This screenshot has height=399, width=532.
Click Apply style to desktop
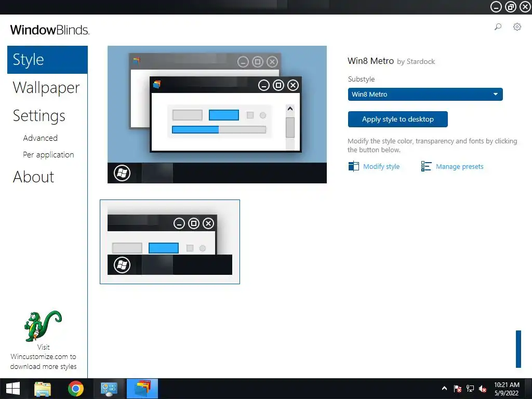coord(397,119)
